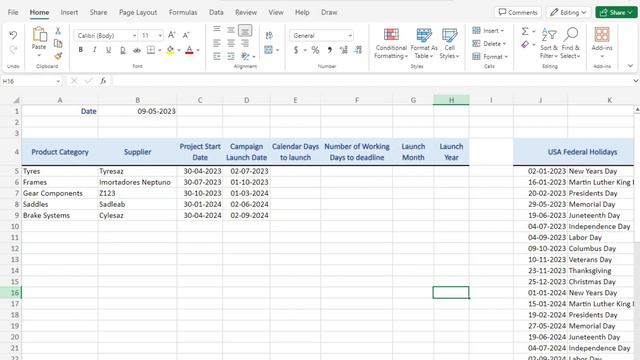
Task: Select column H header
Action: [x=451, y=100]
